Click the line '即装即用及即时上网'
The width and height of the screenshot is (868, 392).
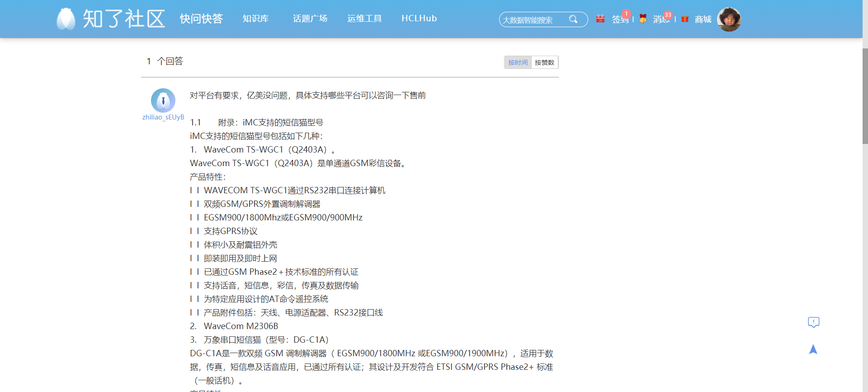(x=241, y=258)
